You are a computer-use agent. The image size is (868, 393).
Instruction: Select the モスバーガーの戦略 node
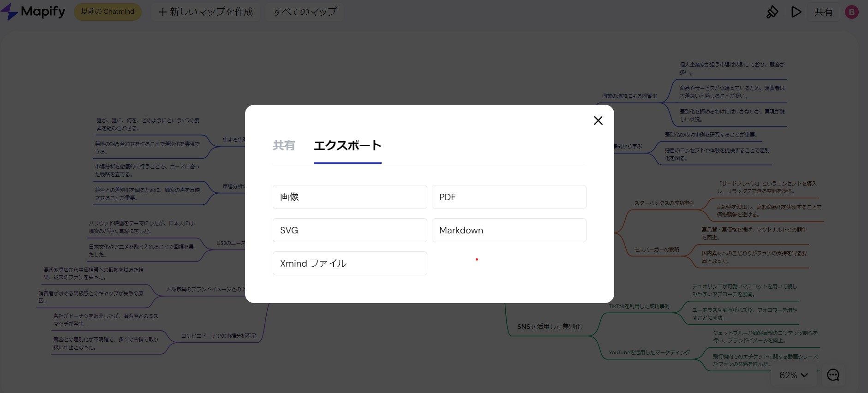[x=656, y=250]
